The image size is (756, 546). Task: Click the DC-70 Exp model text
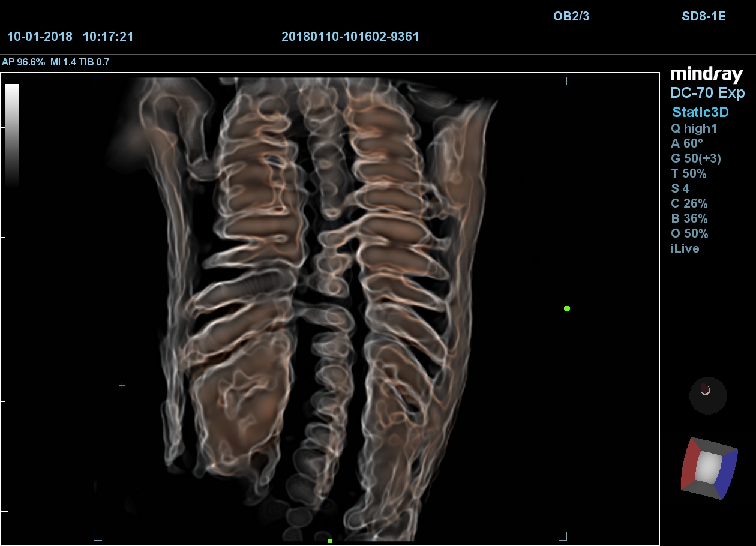pyautogui.click(x=707, y=93)
